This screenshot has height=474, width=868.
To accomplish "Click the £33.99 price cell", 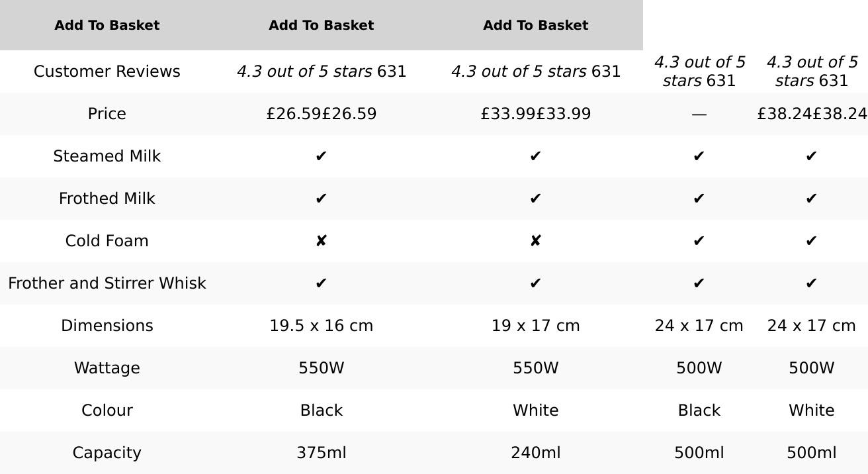I will [535, 114].
